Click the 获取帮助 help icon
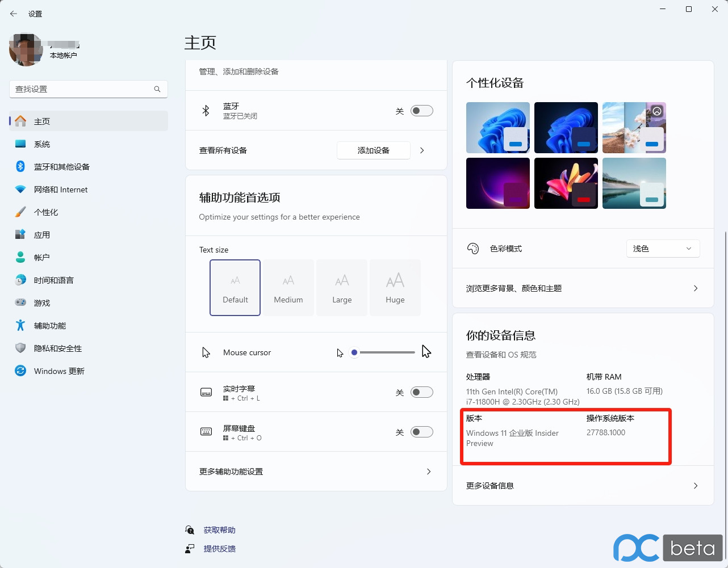The image size is (728, 568). point(190,530)
